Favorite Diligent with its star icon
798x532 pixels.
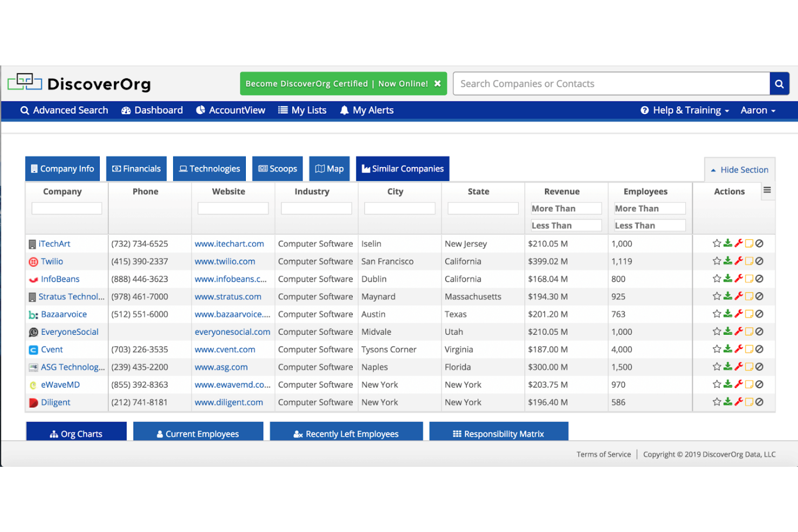(x=717, y=402)
